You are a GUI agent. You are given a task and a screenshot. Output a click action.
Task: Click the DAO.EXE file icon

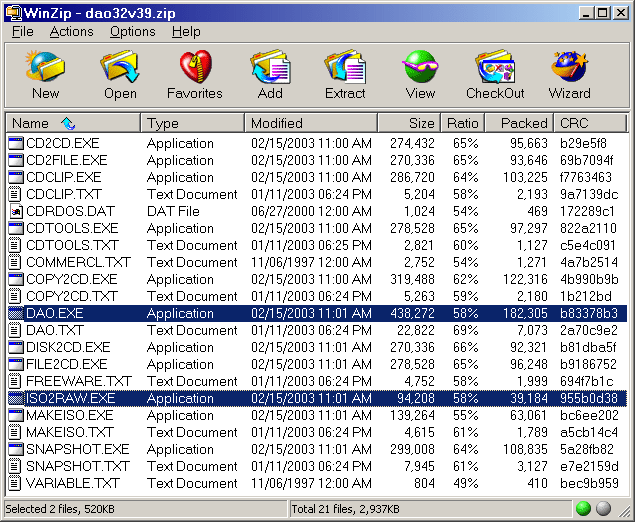coord(15,313)
